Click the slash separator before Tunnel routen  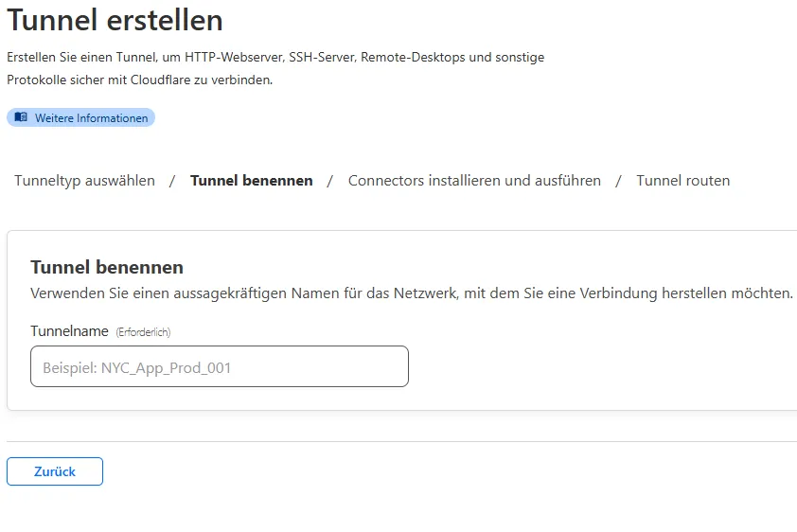point(618,181)
